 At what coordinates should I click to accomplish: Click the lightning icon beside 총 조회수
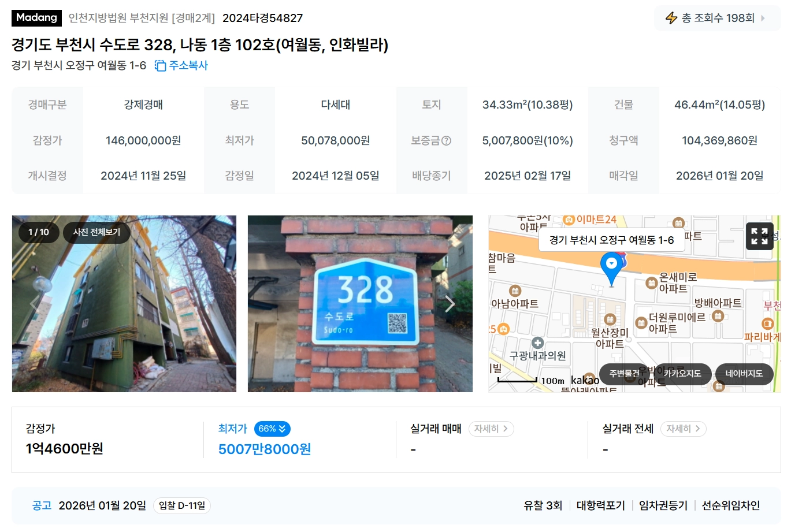[671, 18]
